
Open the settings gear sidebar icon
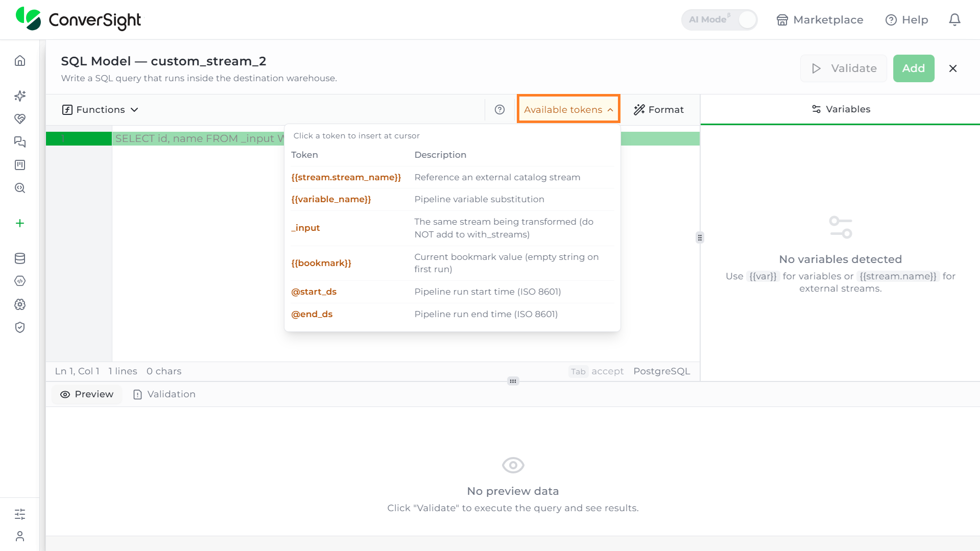(x=20, y=304)
